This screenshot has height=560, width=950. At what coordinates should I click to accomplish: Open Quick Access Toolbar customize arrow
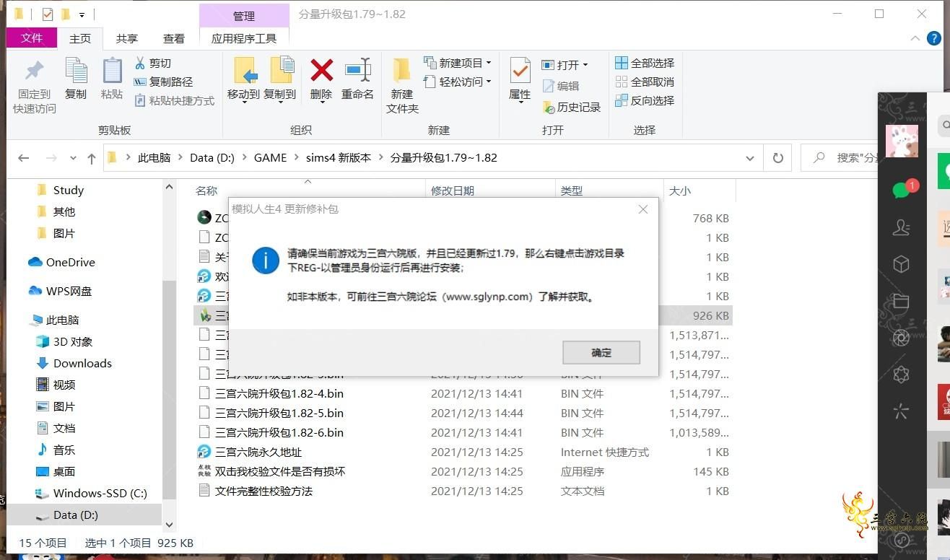click(x=82, y=14)
